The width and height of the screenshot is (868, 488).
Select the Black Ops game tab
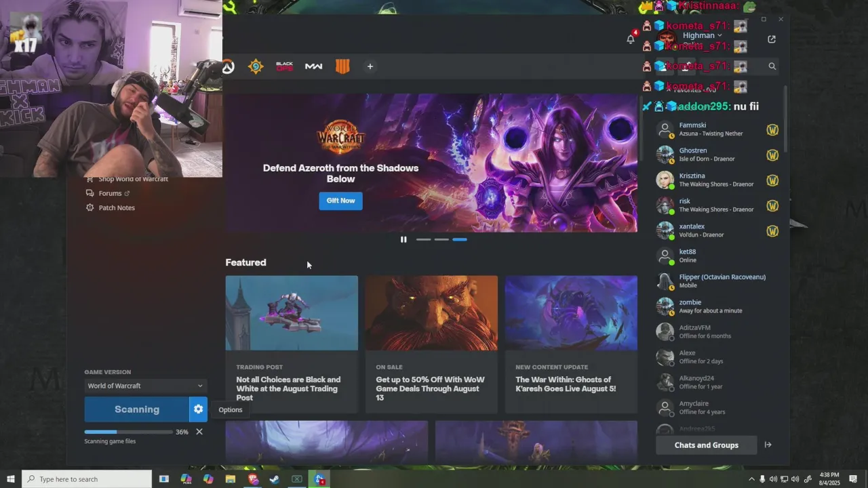(x=285, y=66)
